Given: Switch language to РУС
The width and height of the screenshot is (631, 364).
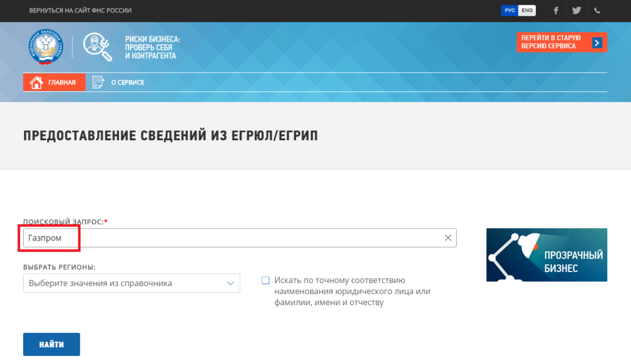Looking at the screenshot, I should 510,11.
